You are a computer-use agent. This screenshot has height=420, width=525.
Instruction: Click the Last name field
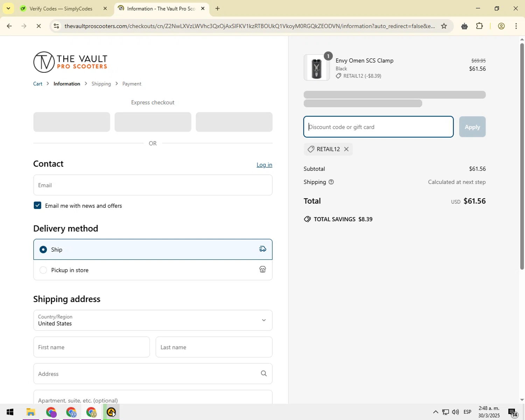[214, 347]
